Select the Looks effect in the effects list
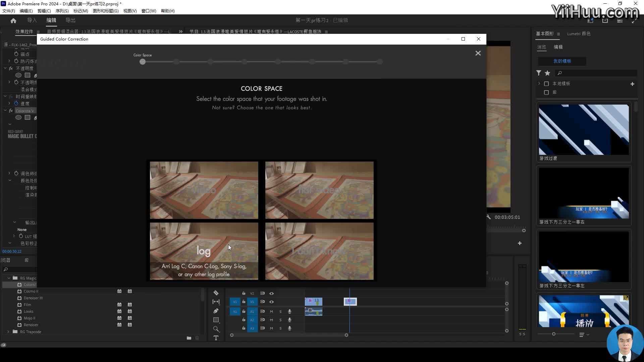644x362 pixels. click(x=29, y=311)
